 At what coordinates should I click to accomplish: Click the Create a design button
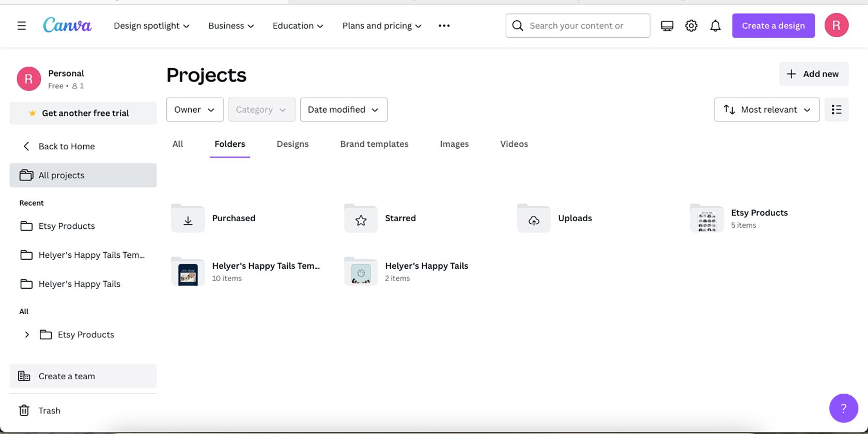click(x=773, y=26)
